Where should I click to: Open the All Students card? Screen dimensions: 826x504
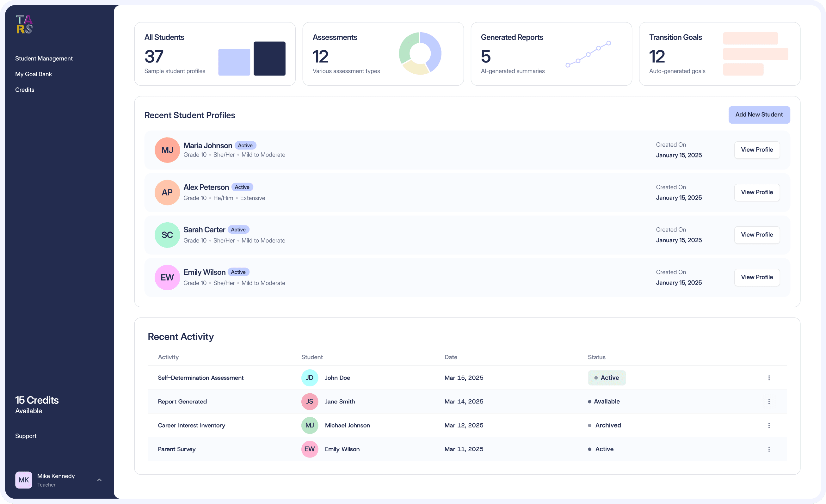tap(215, 54)
